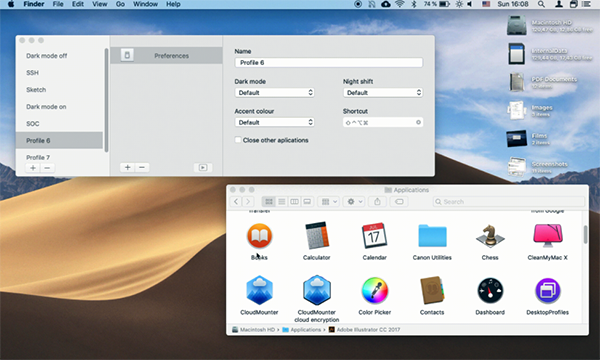Switch Finder to list view
600x360 pixels.
[282, 202]
